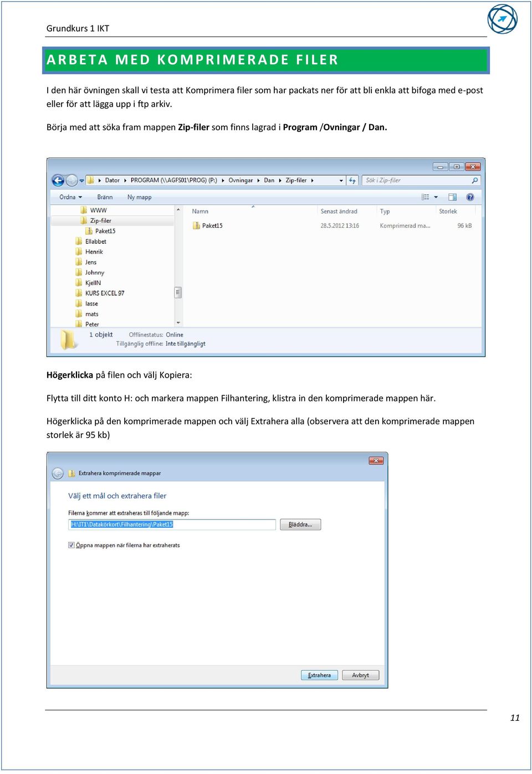The height and width of the screenshot is (774, 532).
Task: Open help with the blue question icon
Action: click(470, 197)
